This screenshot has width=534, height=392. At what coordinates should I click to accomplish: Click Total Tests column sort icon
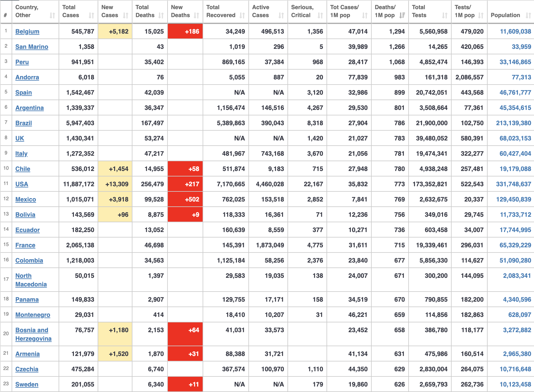pyautogui.click(x=445, y=15)
